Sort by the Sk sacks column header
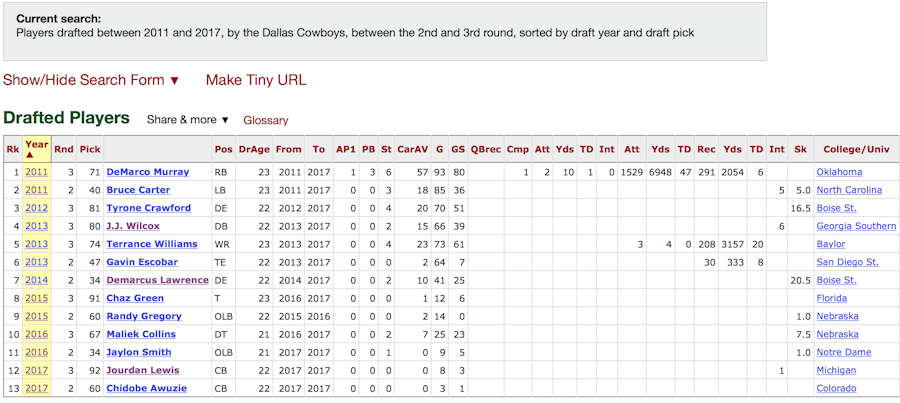Screen dimensions: 900x403 click(800, 149)
